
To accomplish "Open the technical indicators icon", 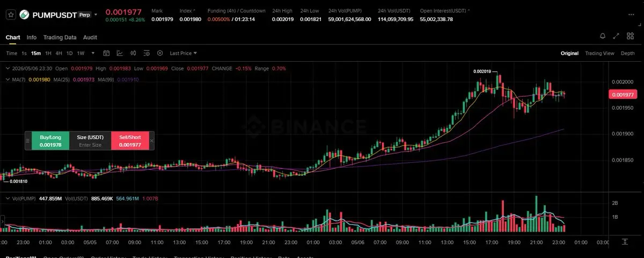I will 120,53.
